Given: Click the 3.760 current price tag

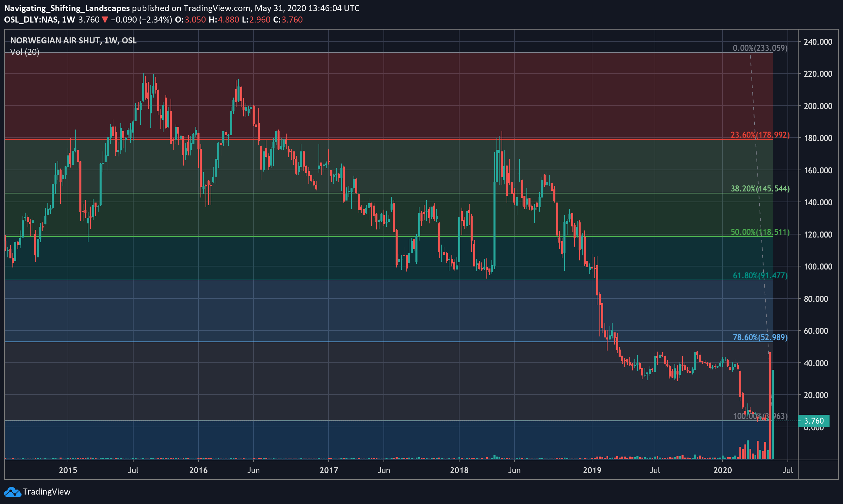Looking at the screenshot, I should [814, 421].
